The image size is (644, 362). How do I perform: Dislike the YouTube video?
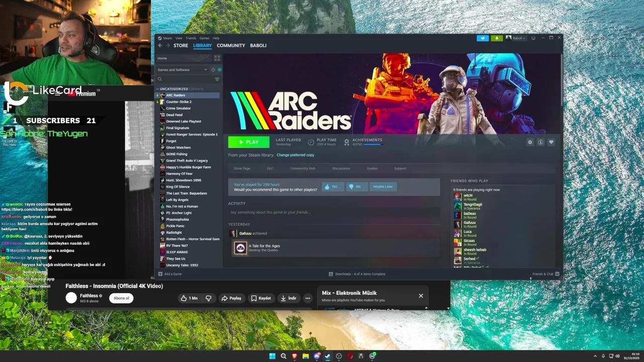coord(208,298)
